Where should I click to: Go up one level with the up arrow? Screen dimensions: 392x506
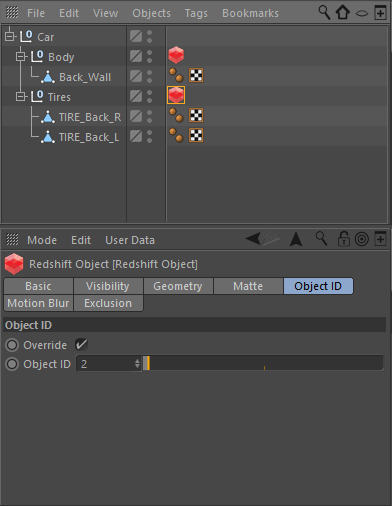296,239
